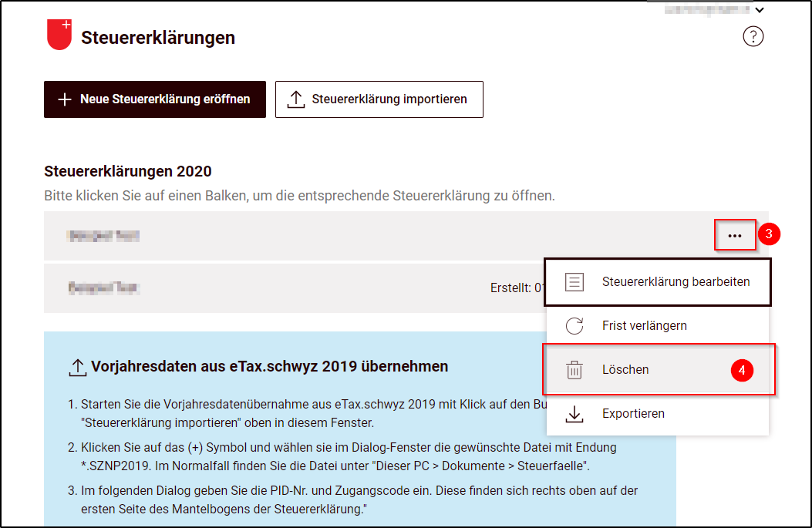Image resolution: width=812 pixels, height=528 pixels.
Task: Choose Exportieren from the context menu
Action: click(658, 414)
